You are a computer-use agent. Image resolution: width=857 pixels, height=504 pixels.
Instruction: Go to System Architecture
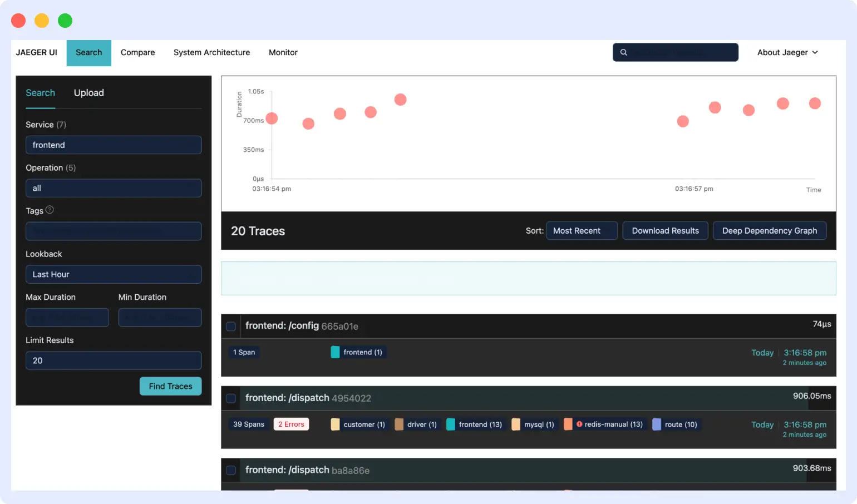point(212,53)
